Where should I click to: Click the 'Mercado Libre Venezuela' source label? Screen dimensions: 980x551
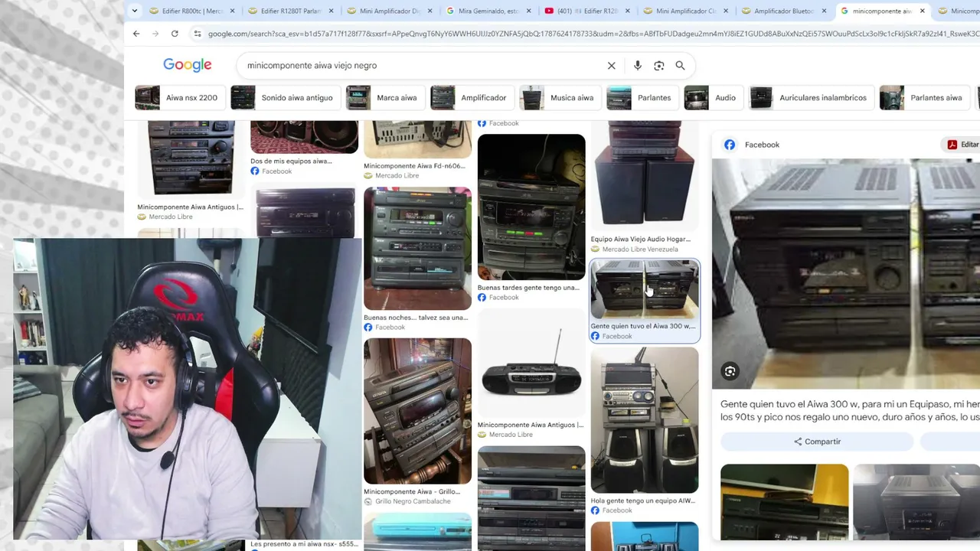coord(640,249)
